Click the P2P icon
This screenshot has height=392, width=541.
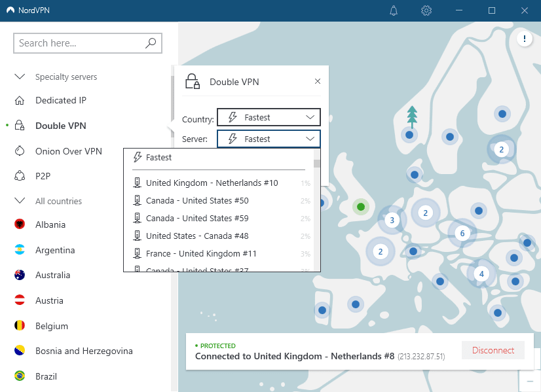[x=20, y=176]
